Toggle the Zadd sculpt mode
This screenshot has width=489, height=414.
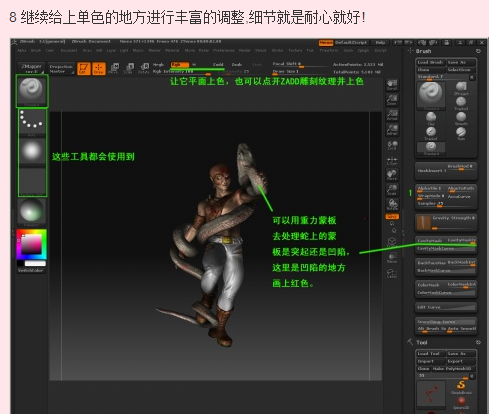218,64
